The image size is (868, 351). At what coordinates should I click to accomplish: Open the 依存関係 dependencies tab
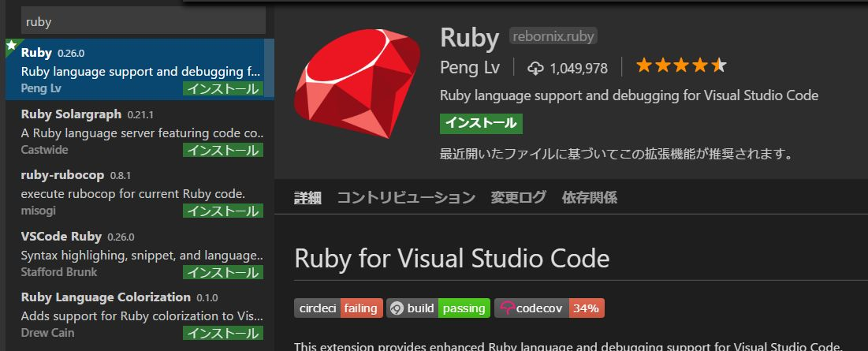[590, 197]
